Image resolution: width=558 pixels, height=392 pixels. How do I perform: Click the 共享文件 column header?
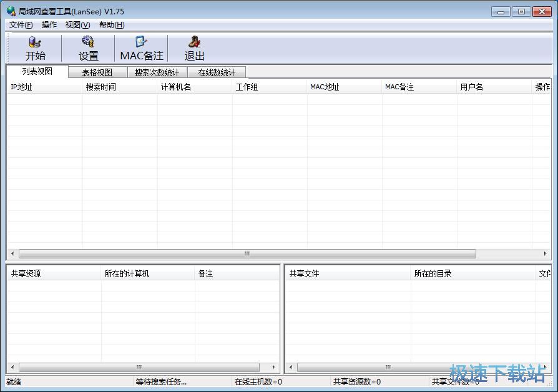348,273
